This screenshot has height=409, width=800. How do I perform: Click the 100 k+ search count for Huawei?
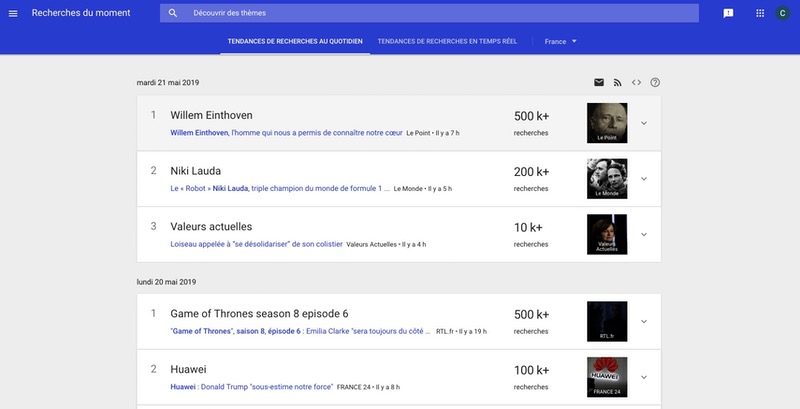tap(531, 370)
